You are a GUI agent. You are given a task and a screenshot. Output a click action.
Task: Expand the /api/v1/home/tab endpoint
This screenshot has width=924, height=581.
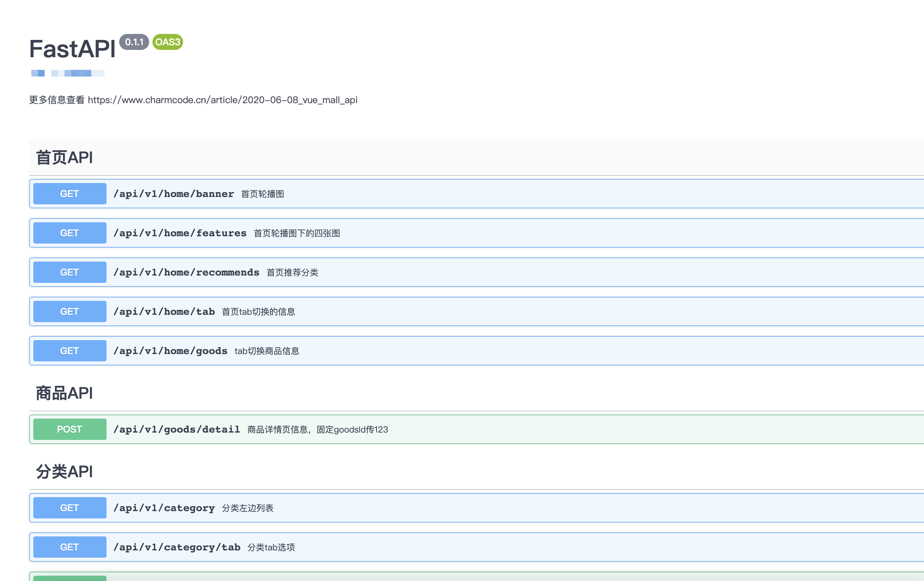pyautogui.click(x=164, y=312)
